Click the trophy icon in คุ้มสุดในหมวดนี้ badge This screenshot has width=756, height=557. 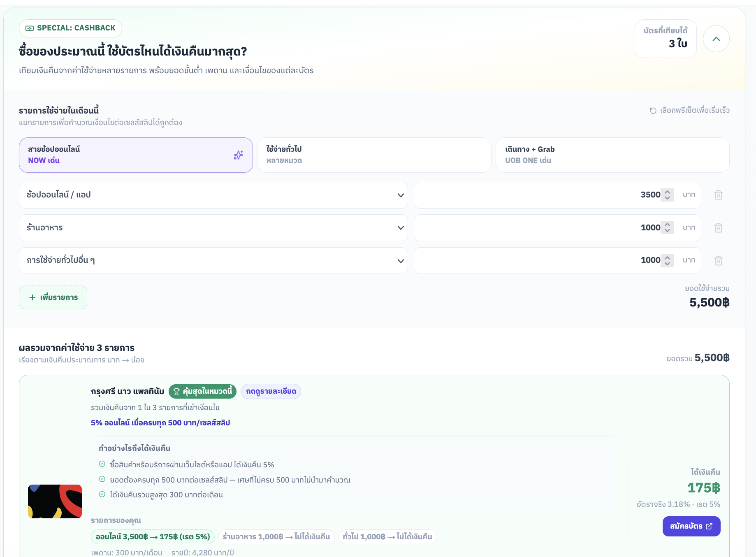pos(176,391)
